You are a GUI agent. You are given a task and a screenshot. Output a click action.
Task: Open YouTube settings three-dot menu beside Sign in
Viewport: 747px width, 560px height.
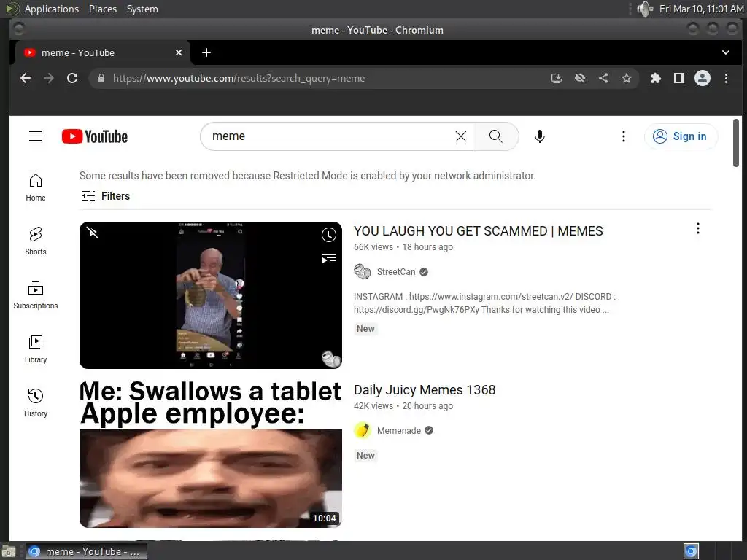623,136
